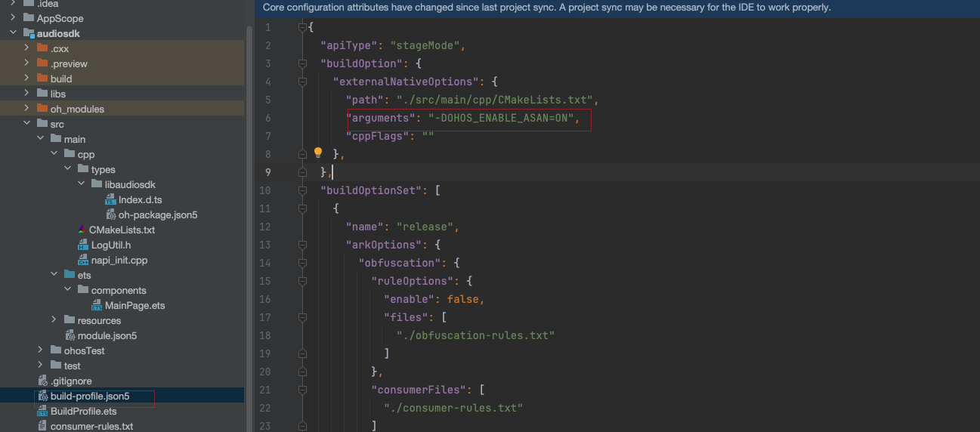Click the Index.d.ts file icon
Viewport: 980px width, 432px height.
coord(111,199)
